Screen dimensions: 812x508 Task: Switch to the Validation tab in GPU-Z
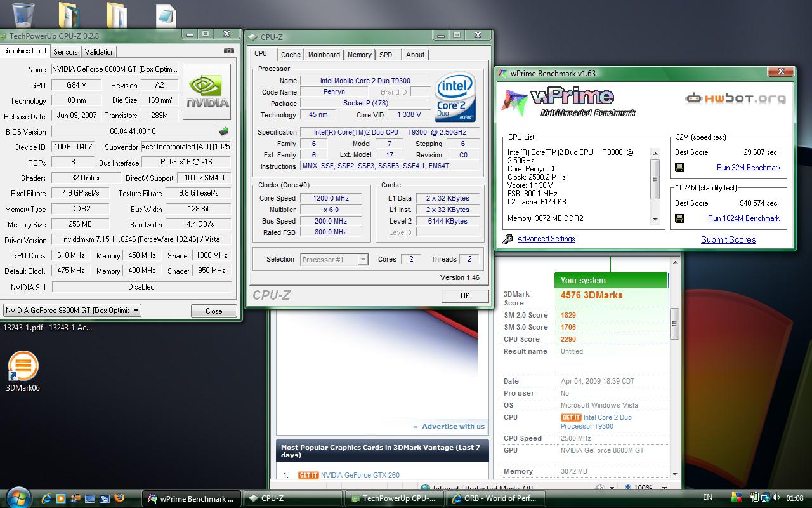pos(100,52)
